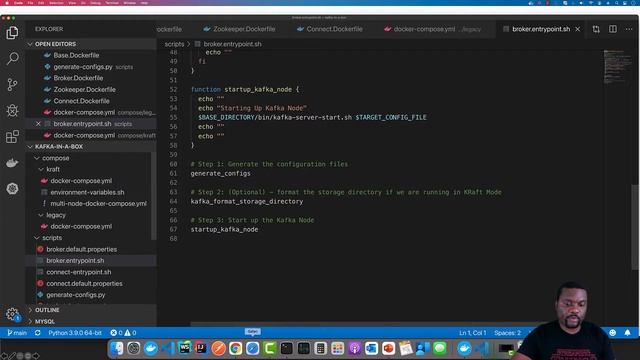Screen dimensions: 640x360
Task: Launch Google Chrome from the dock
Action: click(235, 348)
